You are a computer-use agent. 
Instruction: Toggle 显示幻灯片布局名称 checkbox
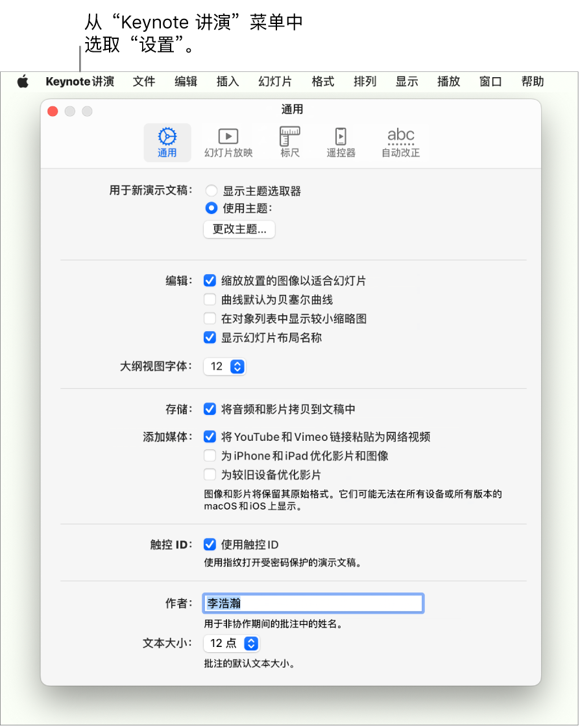[x=210, y=338]
